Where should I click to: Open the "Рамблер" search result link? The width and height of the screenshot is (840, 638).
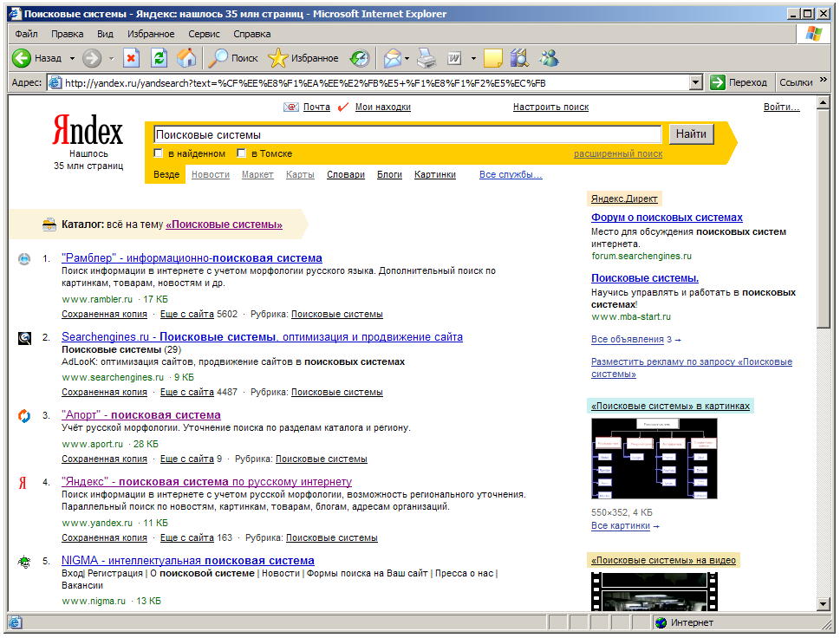pos(192,258)
